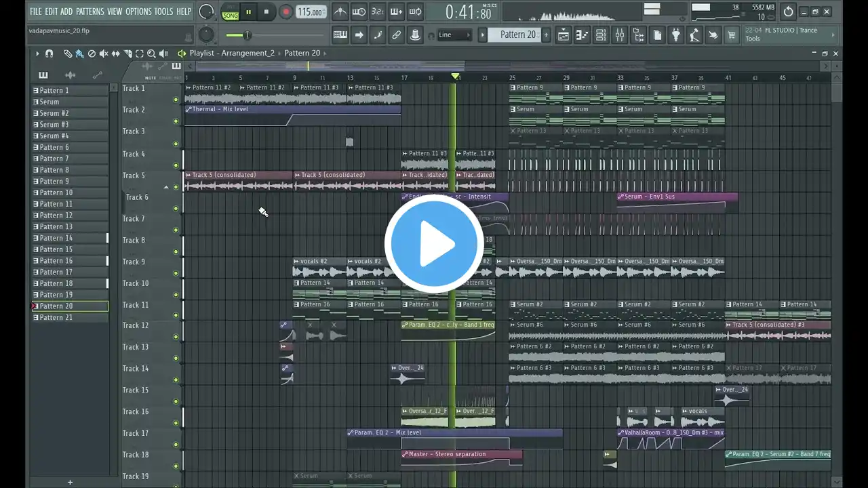Select the Slice tool
The width and height of the screenshot is (868, 488).
127,54
